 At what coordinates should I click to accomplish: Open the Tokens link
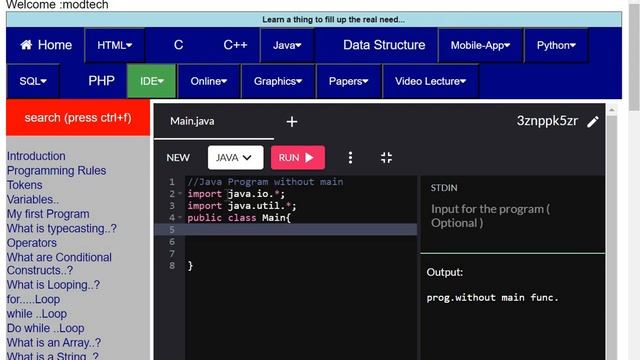[x=24, y=185]
